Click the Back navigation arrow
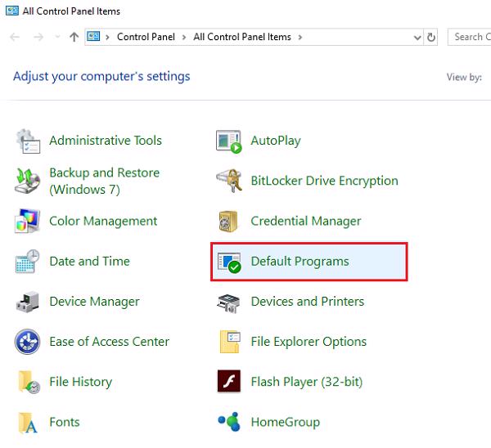Screen dimensions: 491x448 coord(15,38)
